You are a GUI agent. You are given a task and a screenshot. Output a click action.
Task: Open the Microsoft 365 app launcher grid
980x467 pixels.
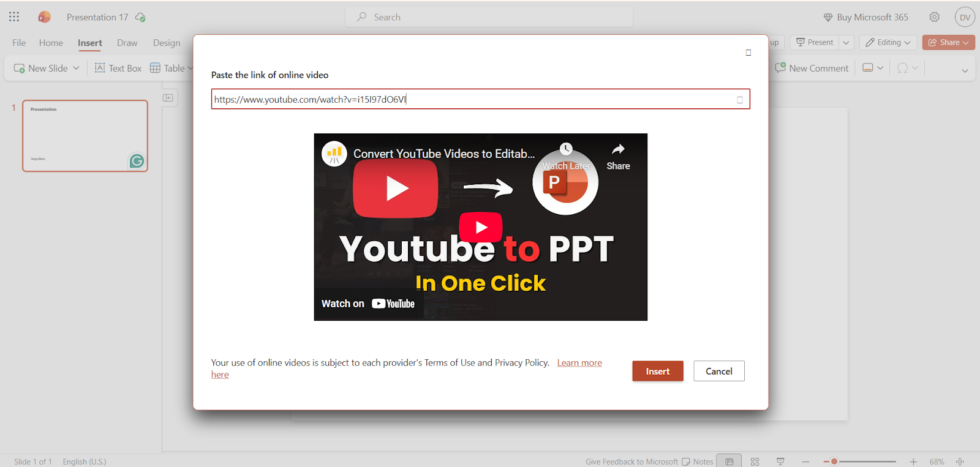click(x=14, y=17)
